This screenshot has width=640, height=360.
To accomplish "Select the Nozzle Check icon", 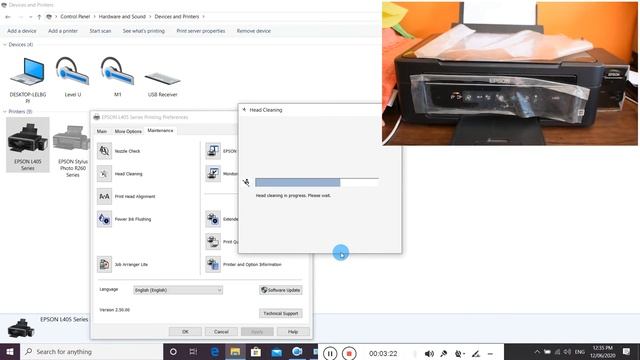I will tap(104, 151).
